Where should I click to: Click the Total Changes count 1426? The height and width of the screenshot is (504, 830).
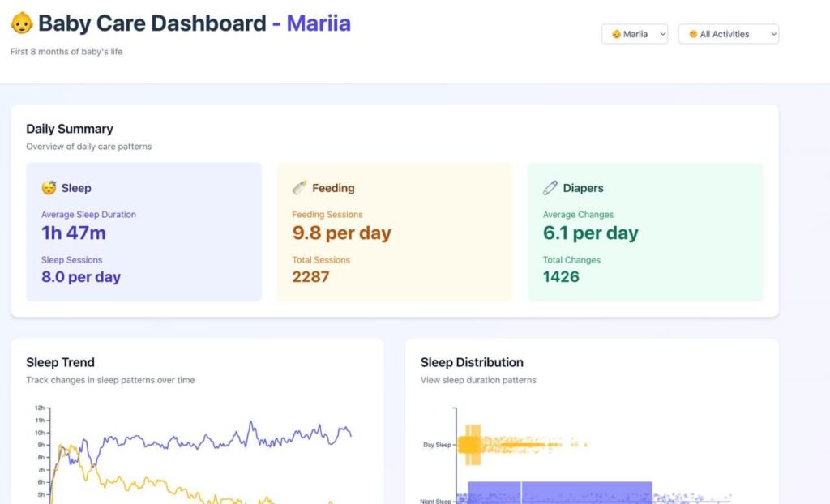[561, 277]
